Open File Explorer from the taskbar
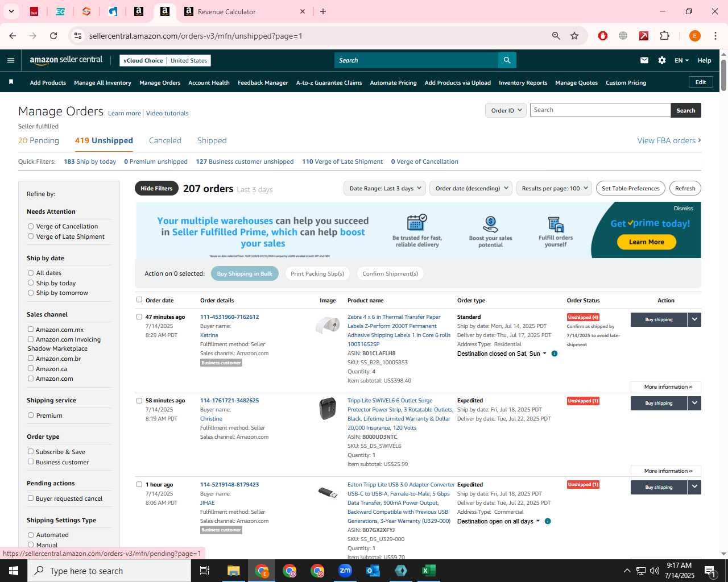The image size is (728, 582). [x=234, y=571]
